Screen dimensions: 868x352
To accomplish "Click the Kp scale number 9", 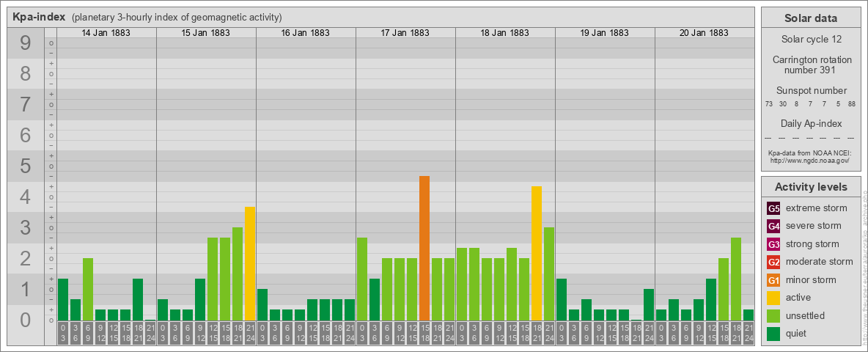I will pos(26,43).
